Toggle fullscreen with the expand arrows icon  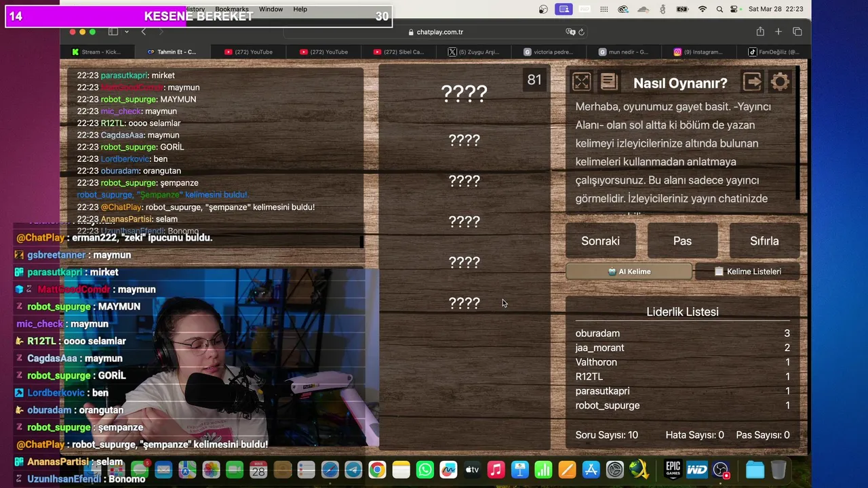click(x=581, y=82)
